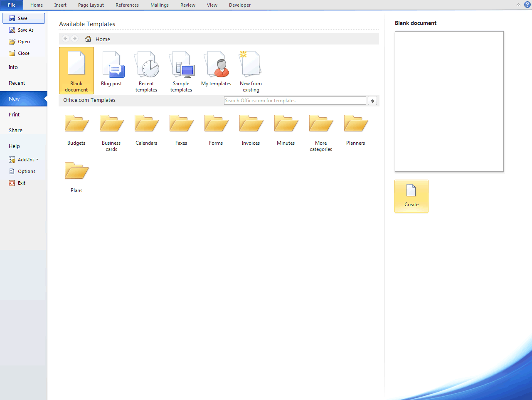The image size is (532, 400).
Task: Open the Budgets template folder
Action: [x=76, y=129]
